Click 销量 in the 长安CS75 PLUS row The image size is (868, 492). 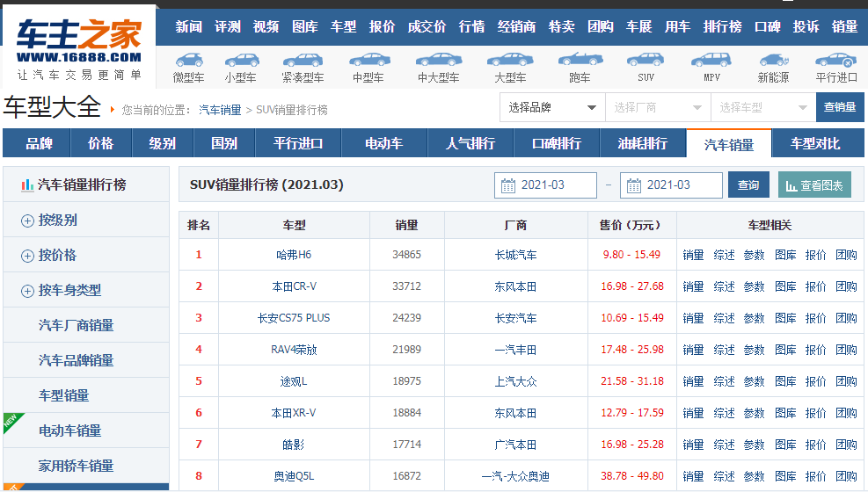[x=693, y=318]
